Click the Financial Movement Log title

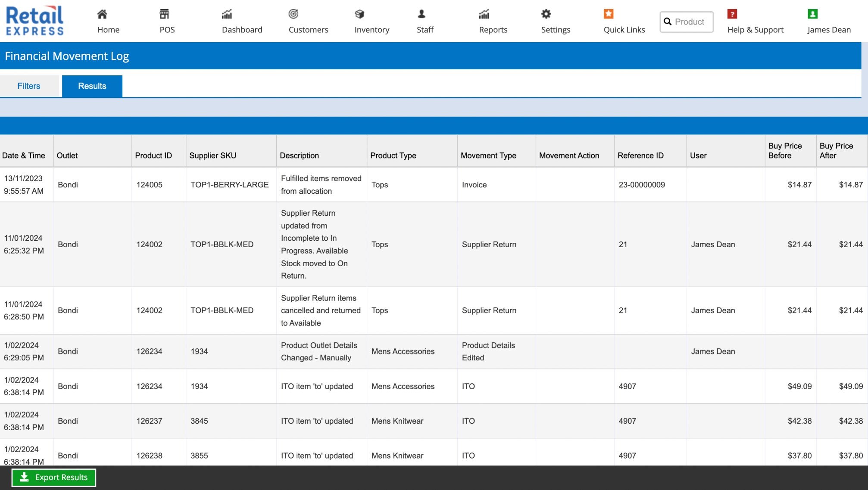coord(67,56)
